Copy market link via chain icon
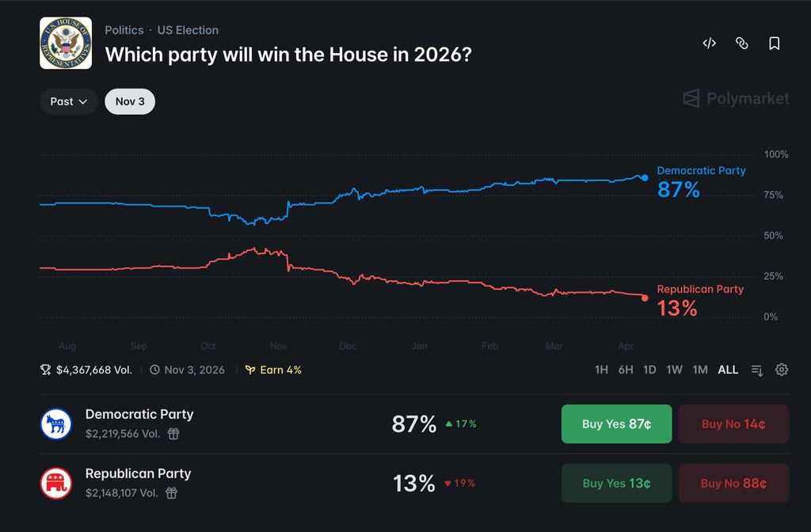The image size is (811, 532). [741, 44]
